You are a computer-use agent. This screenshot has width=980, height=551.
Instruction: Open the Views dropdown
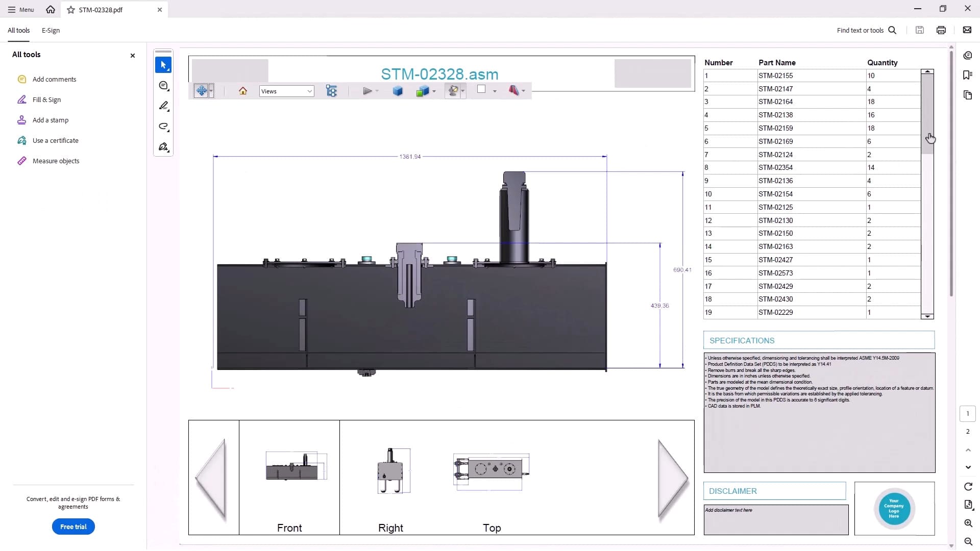[x=286, y=91]
